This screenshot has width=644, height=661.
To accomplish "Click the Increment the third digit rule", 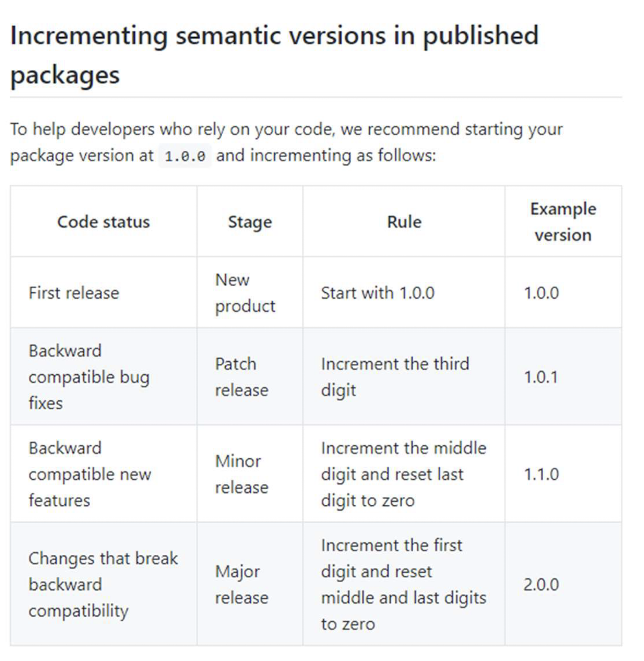I will click(x=395, y=377).
